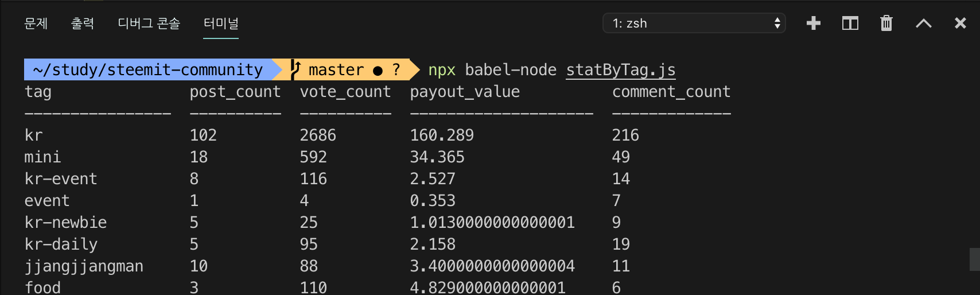This screenshot has width=980, height=295.
Task: Split the terminal pane
Action: [850, 24]
